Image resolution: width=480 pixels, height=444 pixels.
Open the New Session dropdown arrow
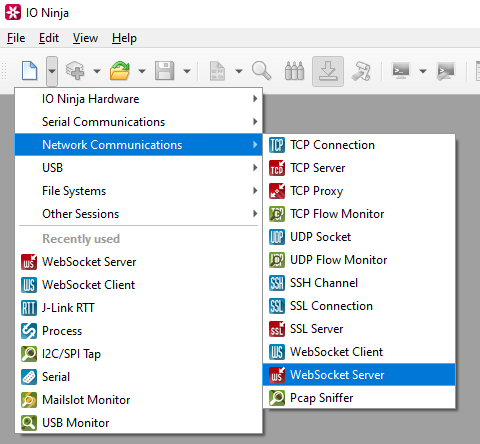(x=52, y=71)
